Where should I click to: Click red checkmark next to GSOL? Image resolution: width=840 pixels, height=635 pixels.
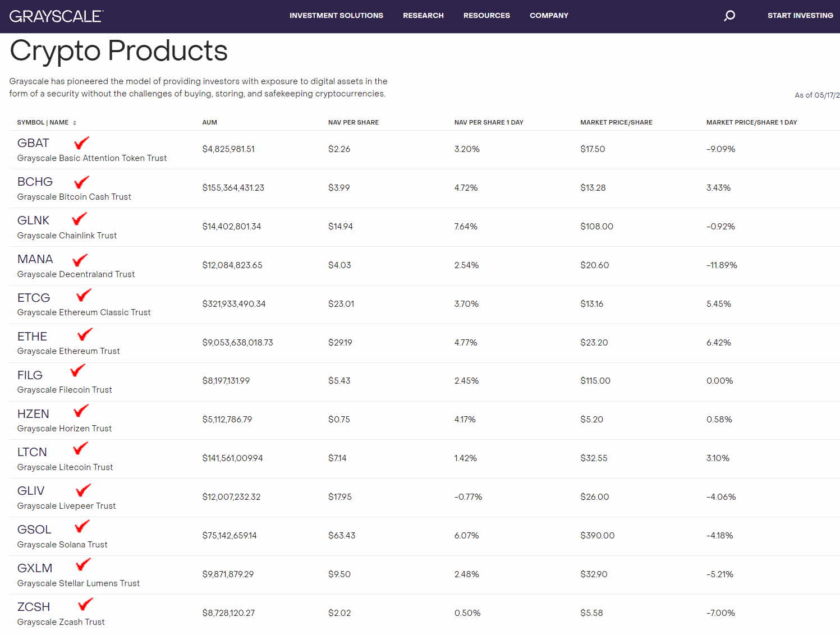[82, 526]
